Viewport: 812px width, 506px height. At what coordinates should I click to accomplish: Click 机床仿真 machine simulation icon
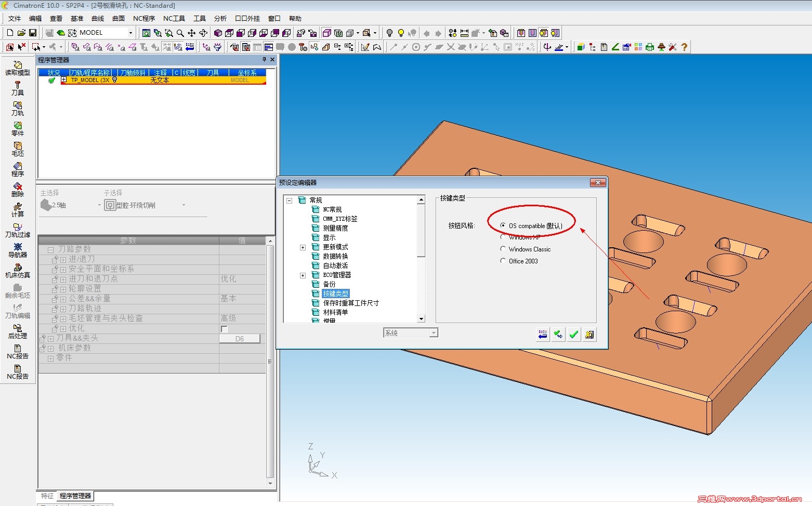[x=18, y=271]
